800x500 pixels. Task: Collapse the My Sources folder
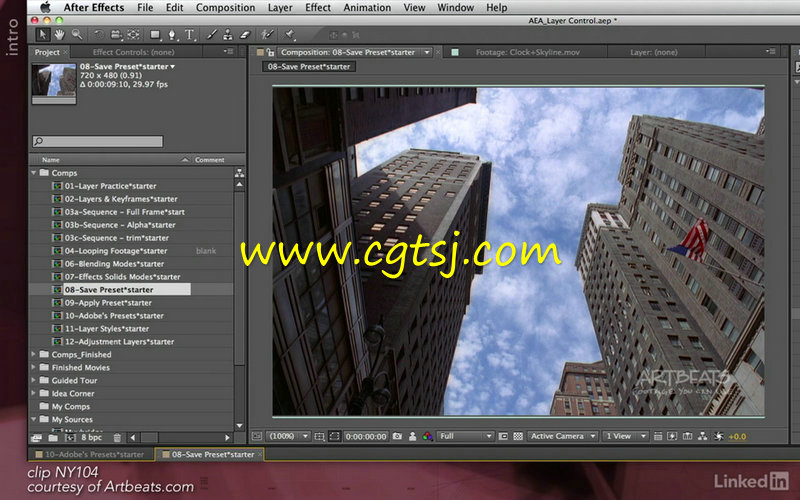(34, 419)
